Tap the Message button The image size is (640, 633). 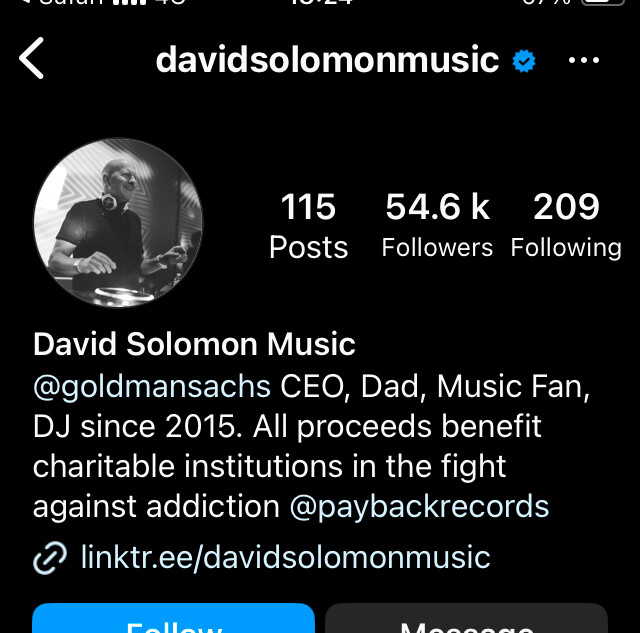tap(467, 618)
